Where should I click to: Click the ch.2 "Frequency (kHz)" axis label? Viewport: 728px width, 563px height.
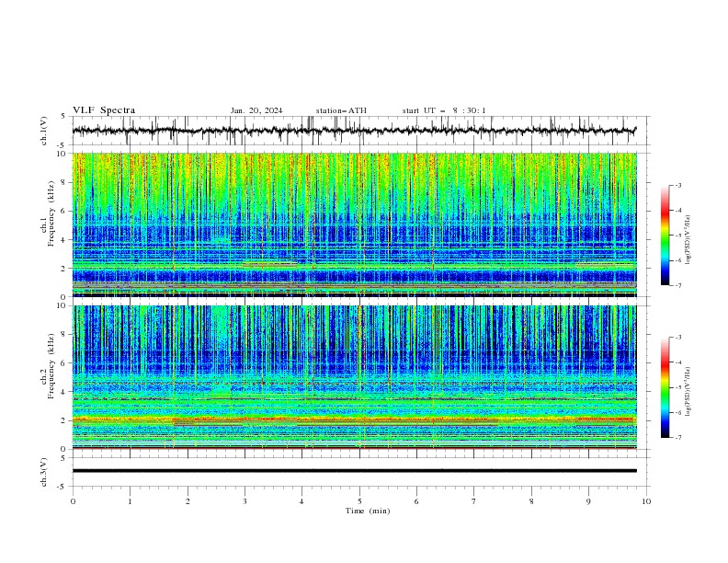51,366
